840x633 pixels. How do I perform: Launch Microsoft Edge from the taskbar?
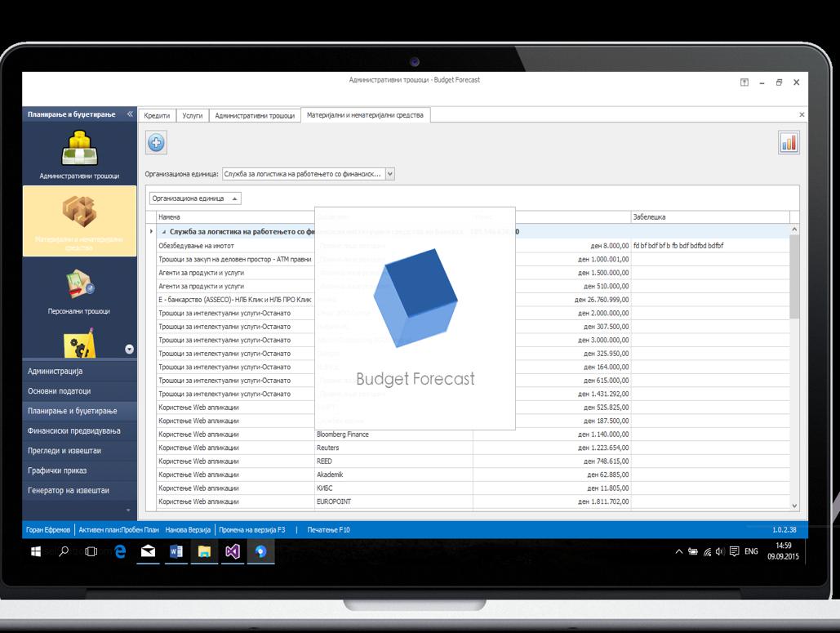coord(120,551)
